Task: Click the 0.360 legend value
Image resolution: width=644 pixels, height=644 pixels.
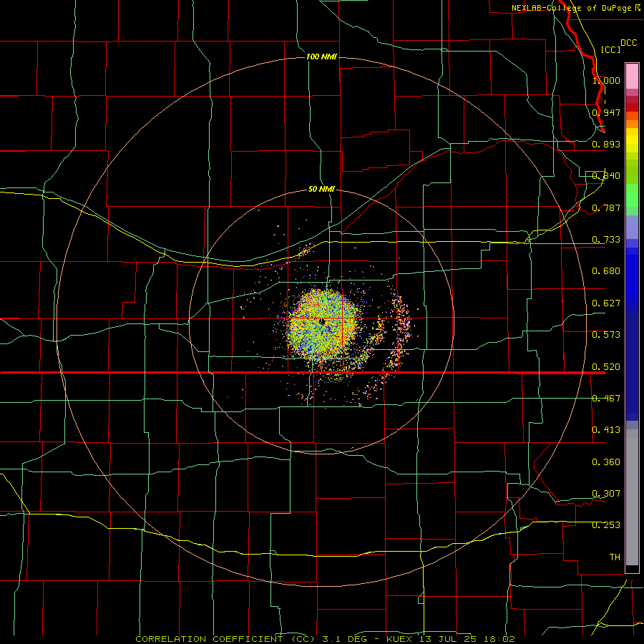Action: point(606,462)
